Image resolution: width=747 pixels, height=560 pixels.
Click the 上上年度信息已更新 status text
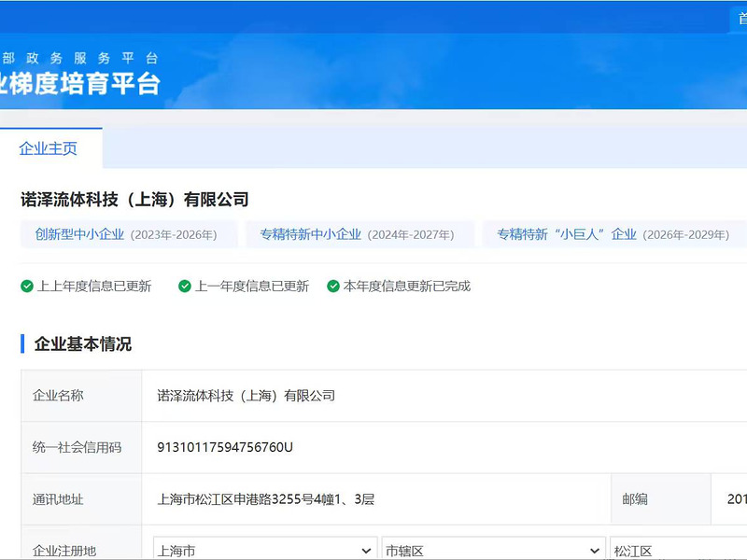pos(94,287)
